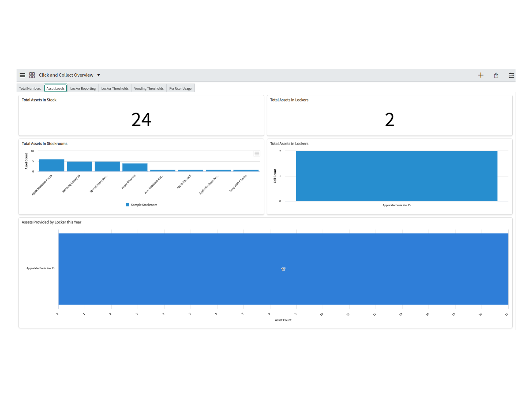
Task: Select the Apple iPhone 8 bar
Action: pos(135,167)
